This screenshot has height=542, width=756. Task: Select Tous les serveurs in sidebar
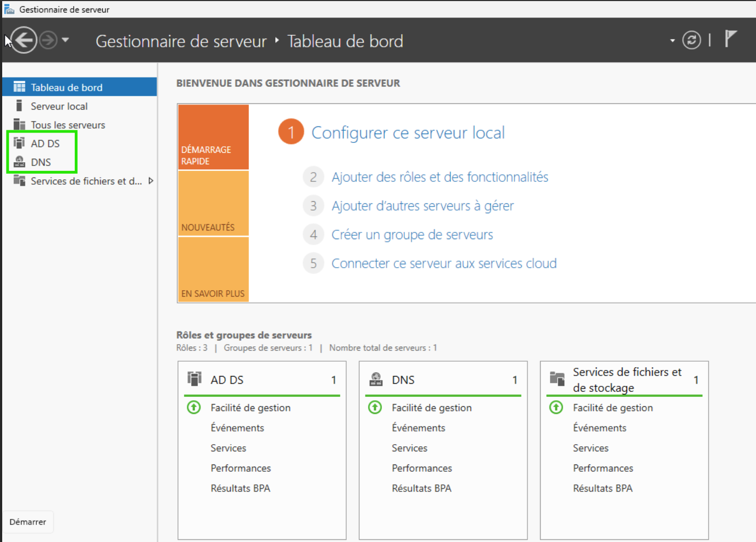[x=68, y=125]
